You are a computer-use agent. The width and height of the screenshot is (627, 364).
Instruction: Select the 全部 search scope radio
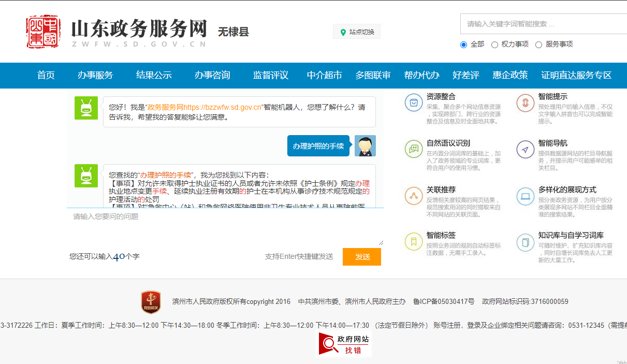(x=463, y=45)
